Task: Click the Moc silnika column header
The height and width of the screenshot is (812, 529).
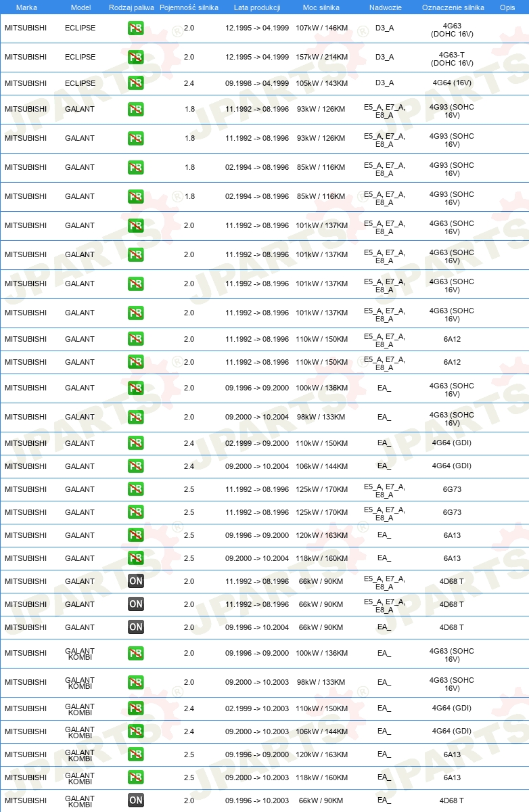Action: (x=321, y=7)
